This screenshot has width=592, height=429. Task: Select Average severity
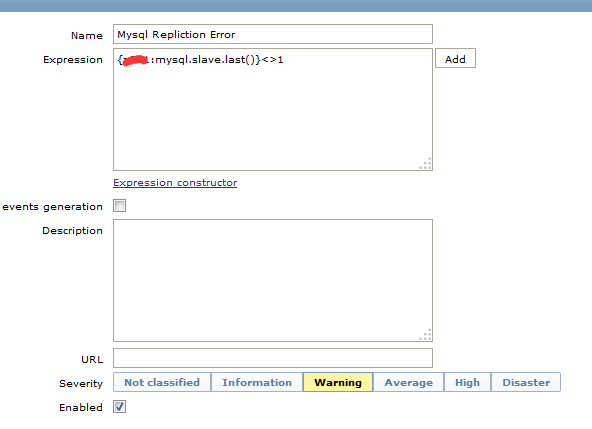(409, 382)
